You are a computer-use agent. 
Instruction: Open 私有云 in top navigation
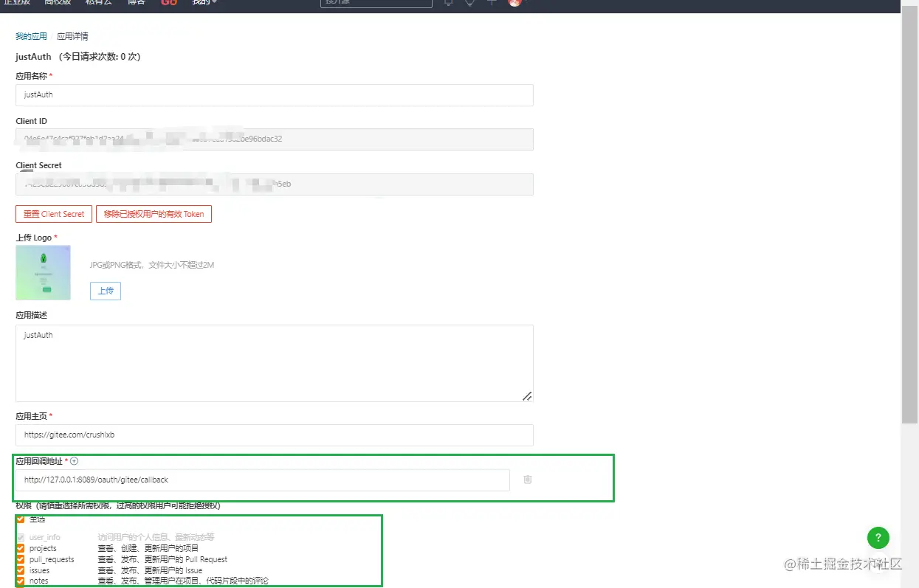pos(98,2)
